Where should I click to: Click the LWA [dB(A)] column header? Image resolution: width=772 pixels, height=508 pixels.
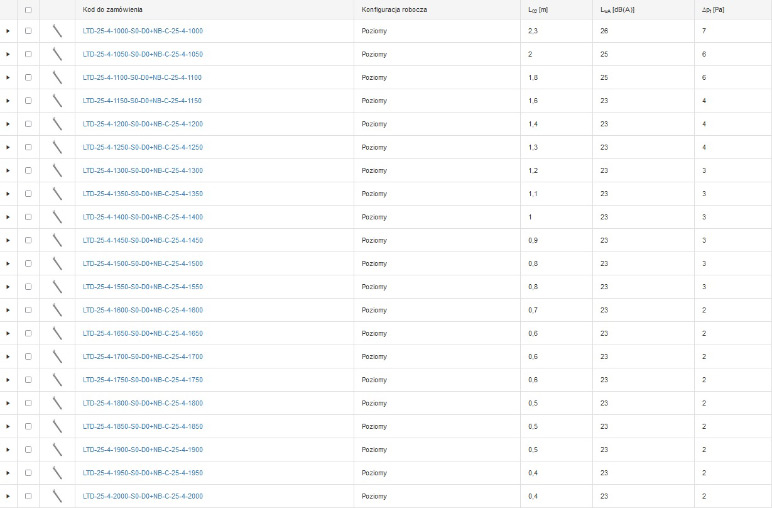coord(617,10)
